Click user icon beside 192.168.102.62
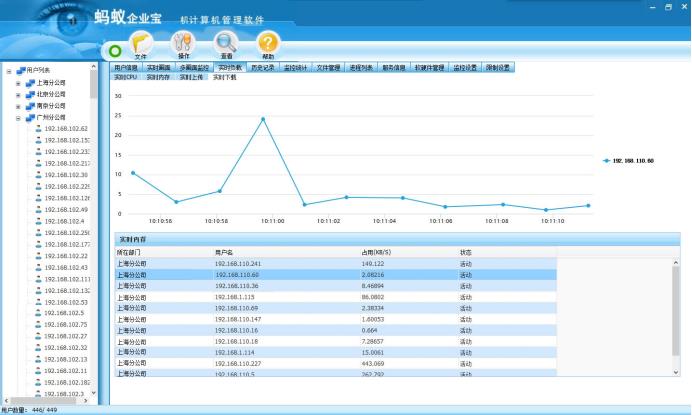This screenshot has height=415, width=692. (39, 129)
